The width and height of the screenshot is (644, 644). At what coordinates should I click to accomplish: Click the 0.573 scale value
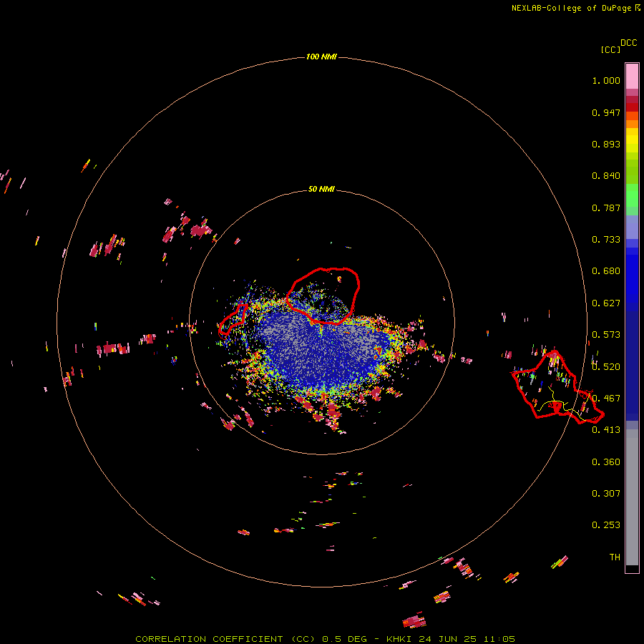pyautogui.click(x=606, y=335)
